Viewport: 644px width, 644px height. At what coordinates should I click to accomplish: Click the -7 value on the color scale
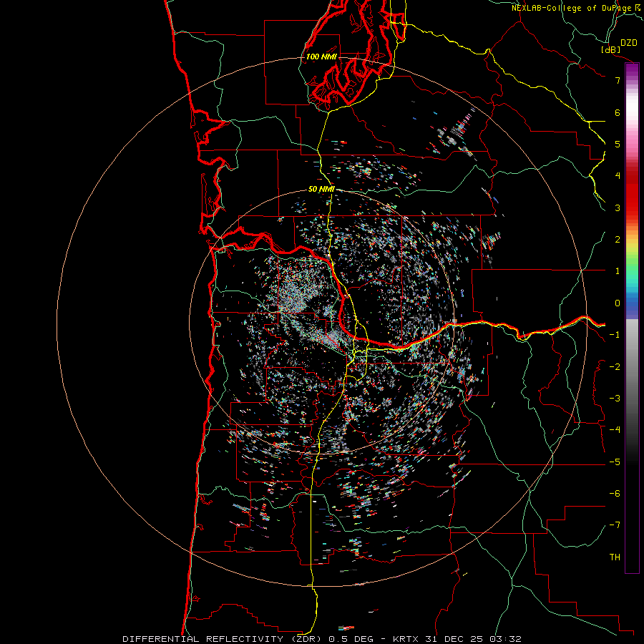pyautogui.click(x=615, y=525)
